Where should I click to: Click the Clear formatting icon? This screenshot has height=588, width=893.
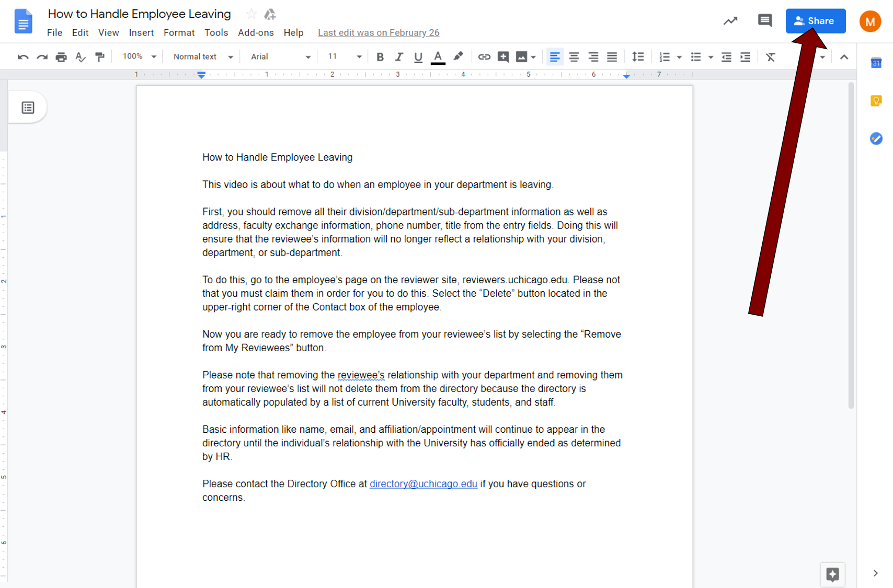[x=770, y=57]
